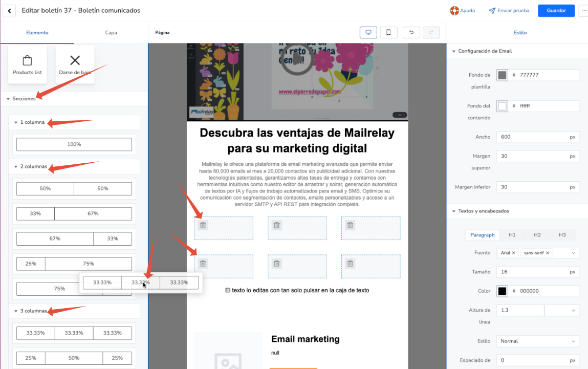The image size is (588, 369).
Task: Edit the Tamaño 16 field
Action: pyautogui.click(x=538, y=272)
